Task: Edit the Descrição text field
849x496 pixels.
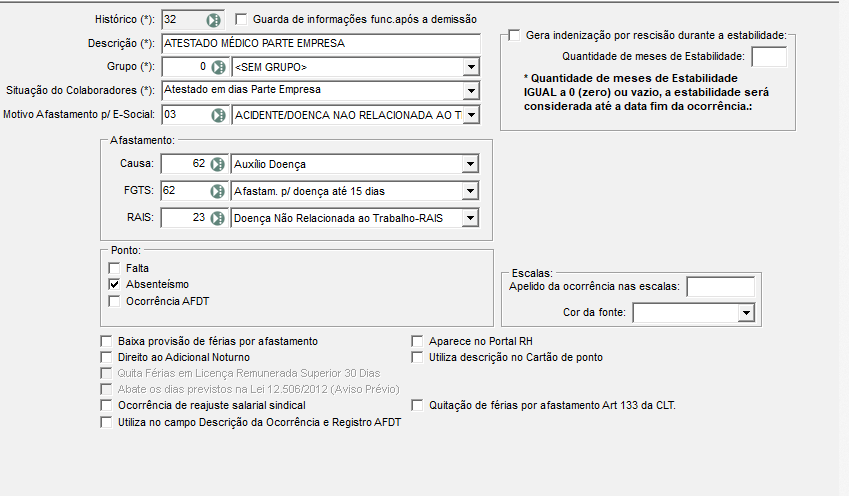Action: click(321, 43)
